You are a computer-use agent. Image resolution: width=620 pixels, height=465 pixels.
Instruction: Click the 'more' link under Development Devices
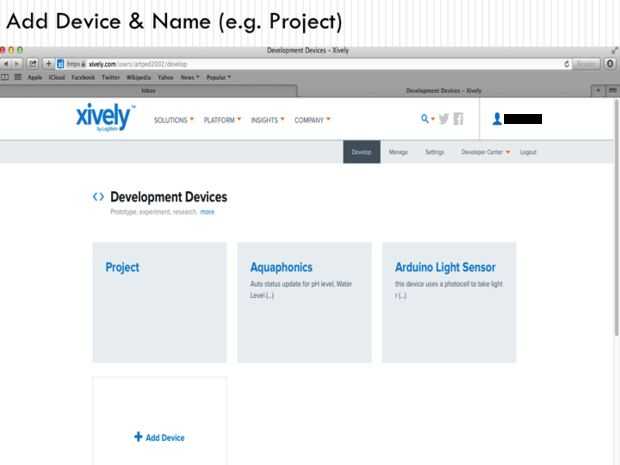[x=207, y=212]
